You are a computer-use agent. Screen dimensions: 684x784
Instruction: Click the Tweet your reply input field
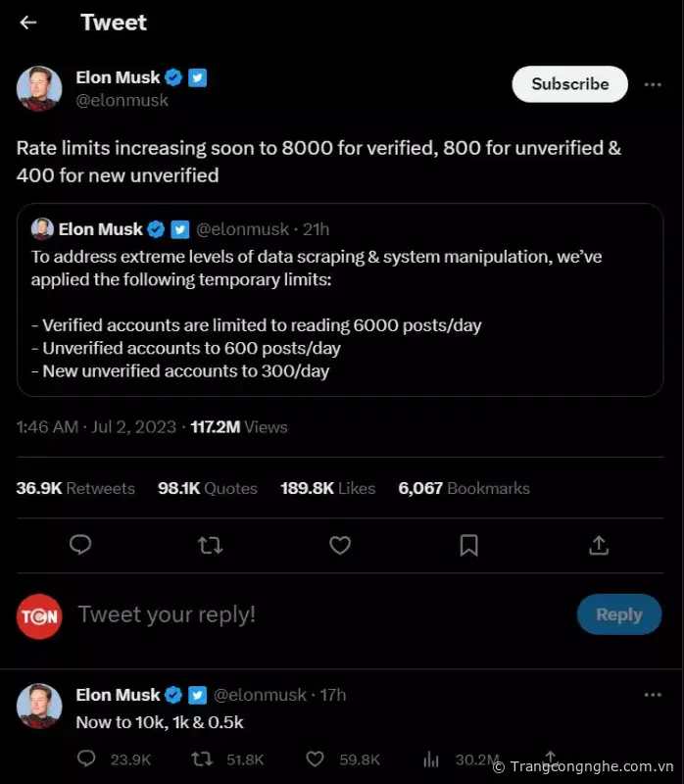[x=294, y=614]
